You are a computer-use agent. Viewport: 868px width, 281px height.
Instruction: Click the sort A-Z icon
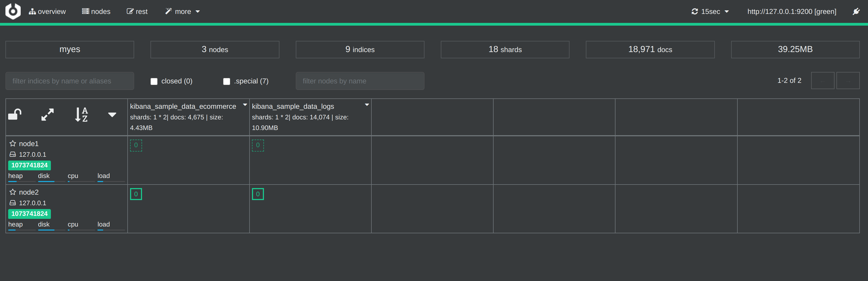[x=81, y=115]
